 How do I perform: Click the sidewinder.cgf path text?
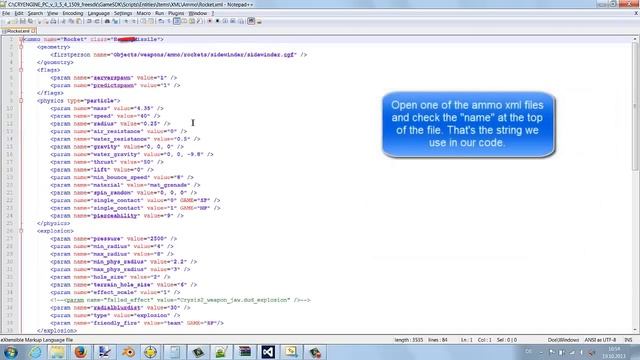pyautogui.click(x=204, y=55)
